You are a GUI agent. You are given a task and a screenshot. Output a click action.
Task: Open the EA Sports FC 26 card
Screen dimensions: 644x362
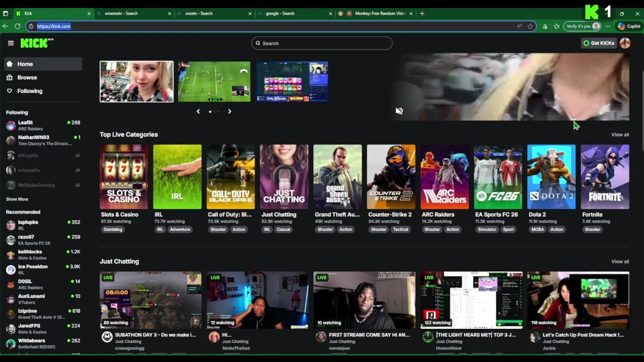(498, 177)
